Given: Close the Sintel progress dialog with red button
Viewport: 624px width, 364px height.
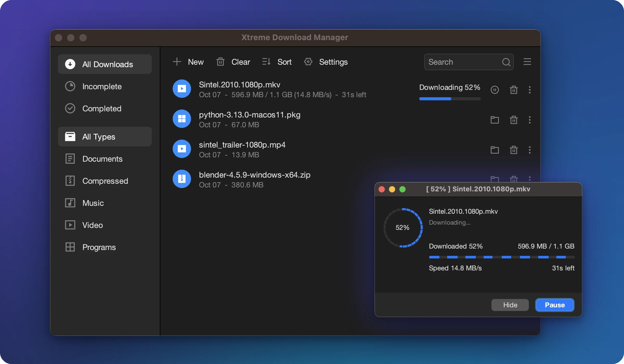Looking at the screenshot, I should 382,189.
